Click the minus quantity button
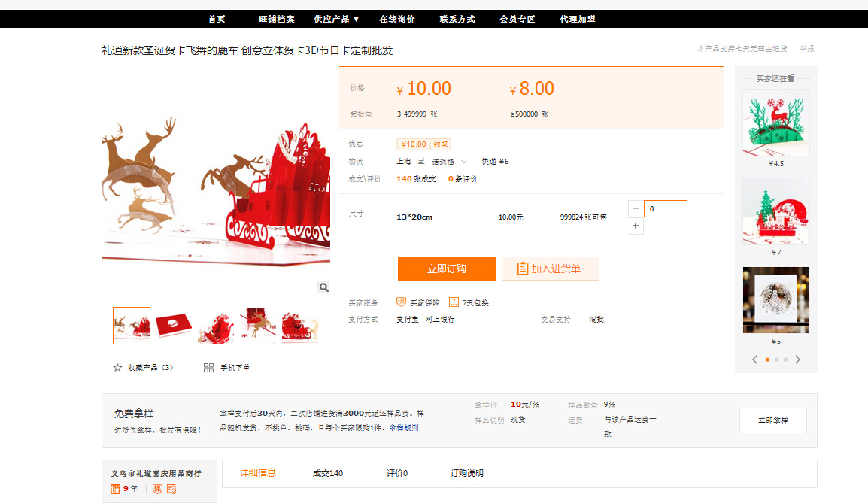The image size is (868, 504). pos(636,209)
